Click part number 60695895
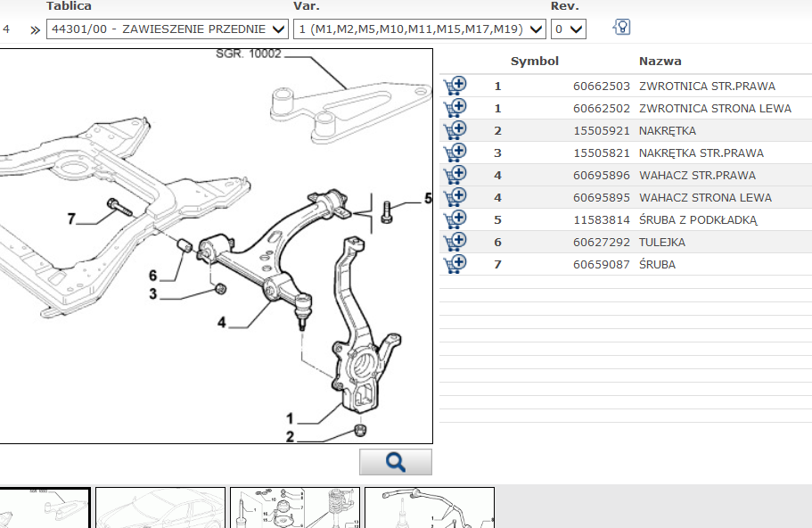812x528 pixels. tap(602, 197)
